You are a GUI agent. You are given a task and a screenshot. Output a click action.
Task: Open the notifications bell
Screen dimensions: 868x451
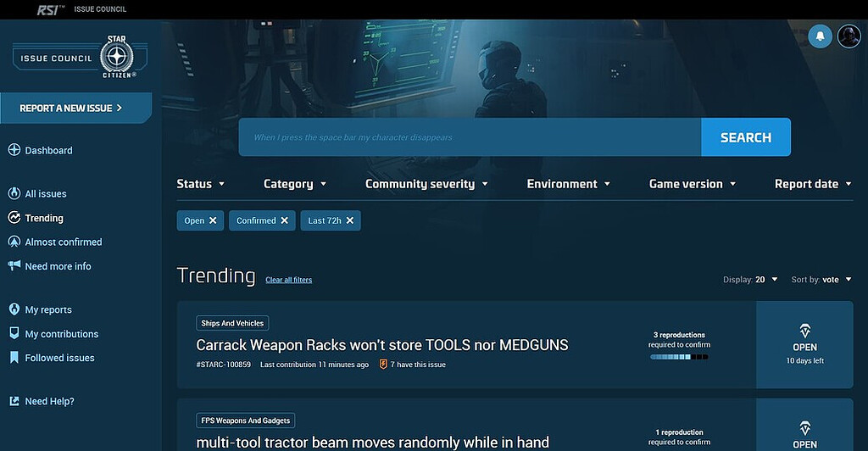[820, 36]
